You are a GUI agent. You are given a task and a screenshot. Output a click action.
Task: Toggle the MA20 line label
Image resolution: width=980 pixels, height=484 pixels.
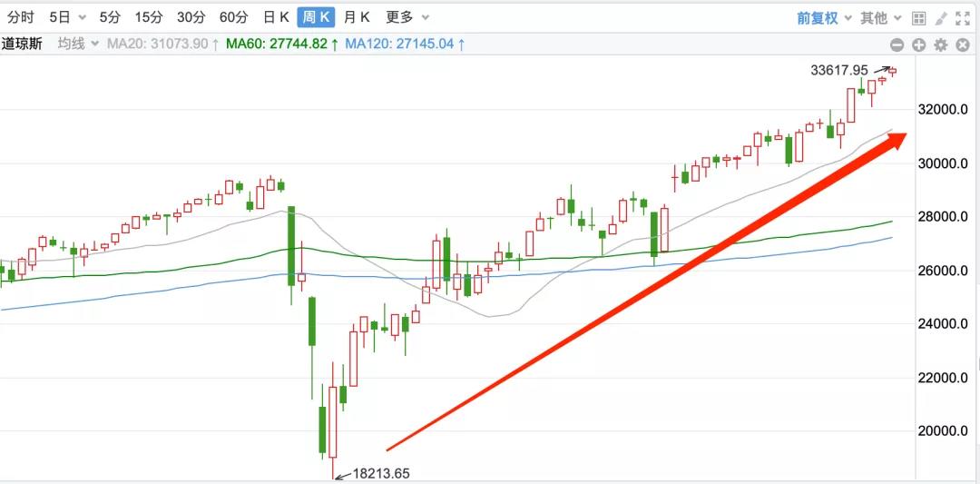point(162,44)
